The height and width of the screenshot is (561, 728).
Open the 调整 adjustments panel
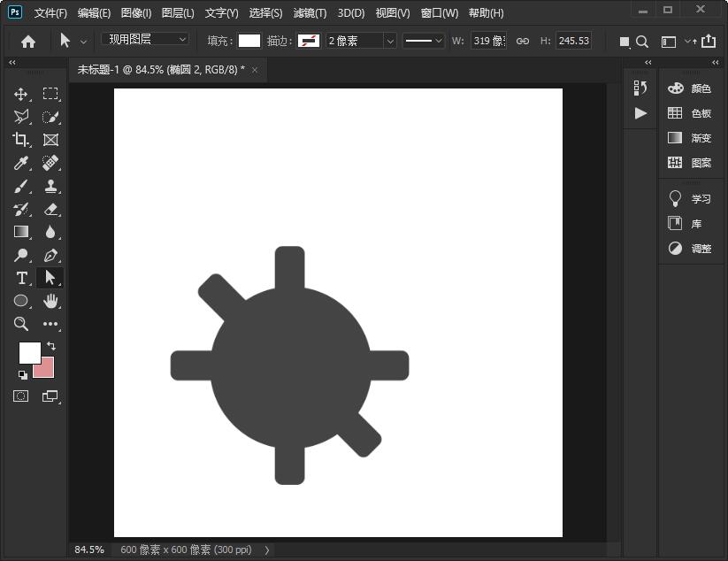tap(690, 249)
